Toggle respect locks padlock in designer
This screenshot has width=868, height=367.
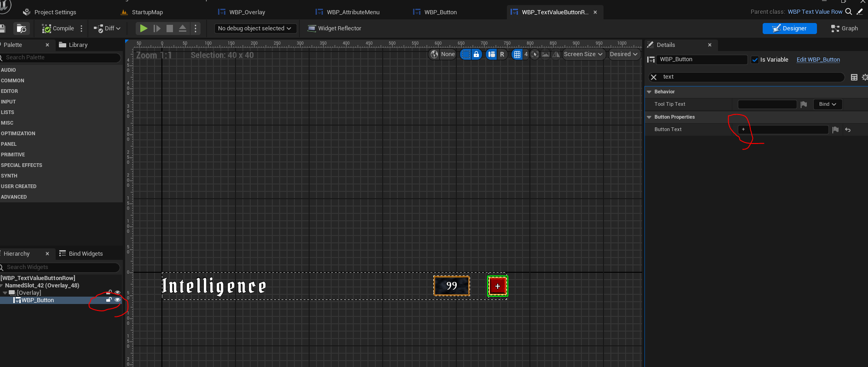tap(477, 54)
